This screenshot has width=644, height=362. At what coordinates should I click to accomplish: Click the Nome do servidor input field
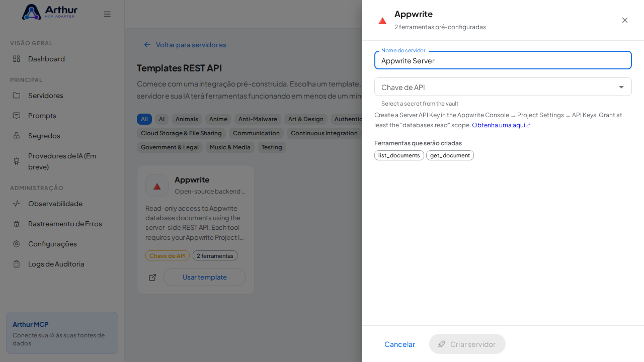[x=503, y=60]
